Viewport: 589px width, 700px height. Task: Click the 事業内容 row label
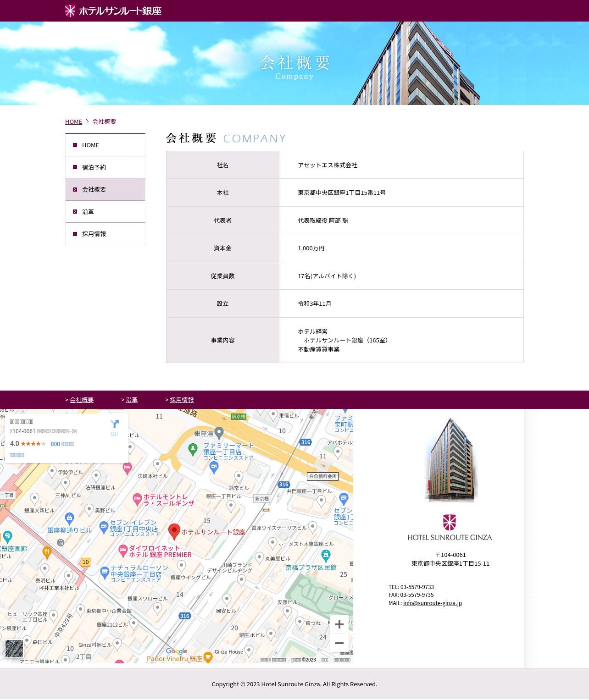click(222, 340)
